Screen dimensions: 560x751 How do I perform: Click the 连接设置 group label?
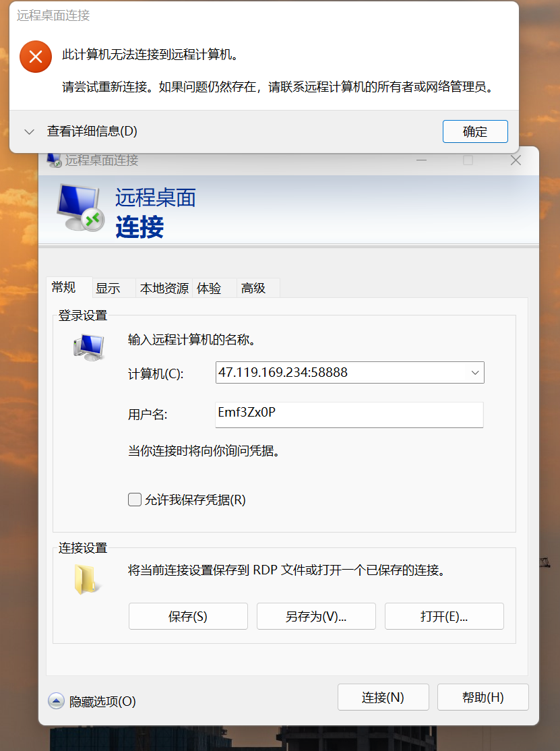point(83,548)
